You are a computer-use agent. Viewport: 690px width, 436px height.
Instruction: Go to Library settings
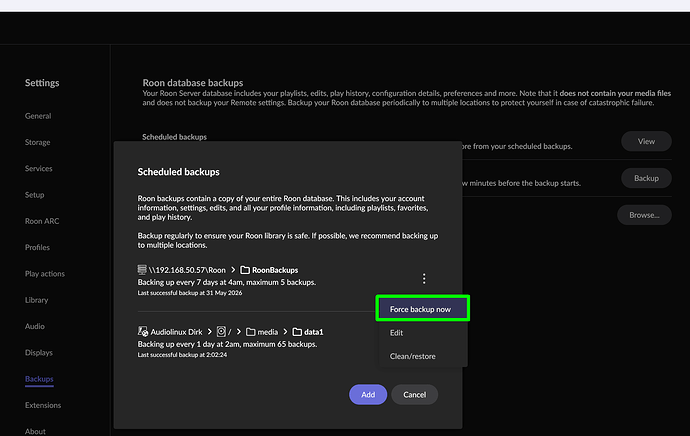[x=37, y=300]
